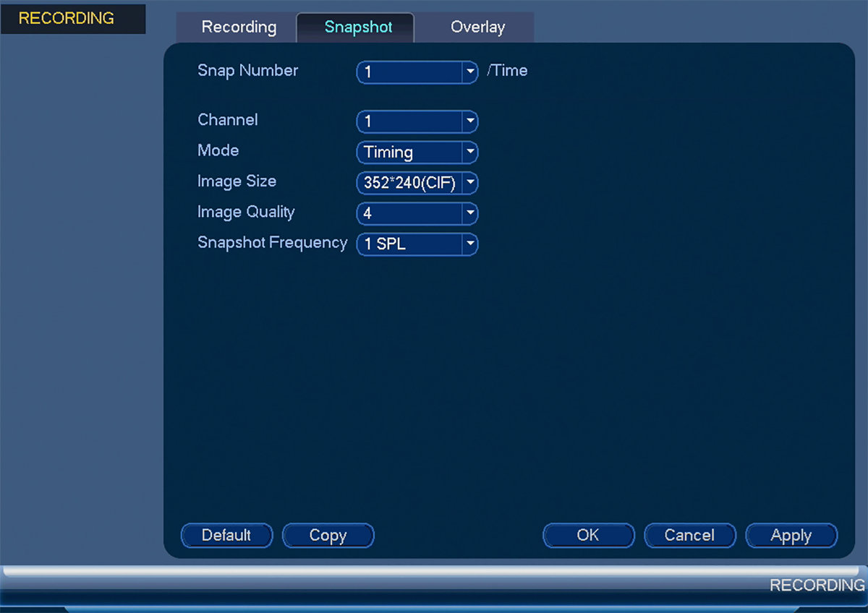Open the Snap Number dropdown arrow
This screenshot has height=613, width=868.
[470, 72]
